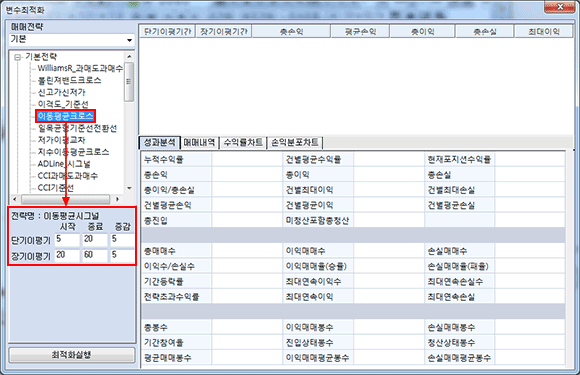Switch to the 성과분석 tab
The height and width of the screenshot is (375, 580).
click(x=159, y=142)
